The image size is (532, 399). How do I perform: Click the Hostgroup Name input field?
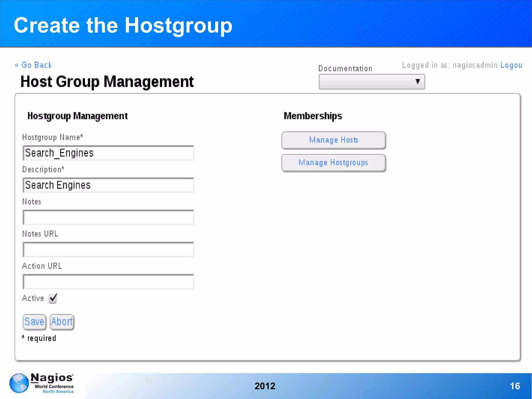(x=108, y=153)
